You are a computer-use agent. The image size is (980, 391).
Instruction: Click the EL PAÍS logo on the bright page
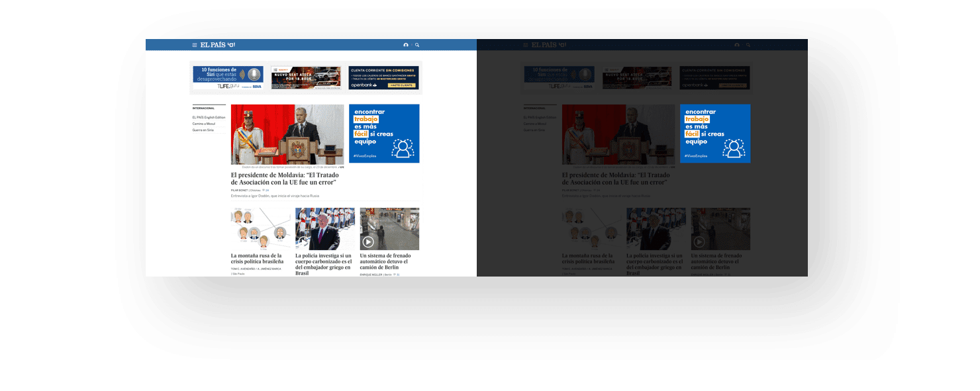pyautogui.click(x=213, y=45)
